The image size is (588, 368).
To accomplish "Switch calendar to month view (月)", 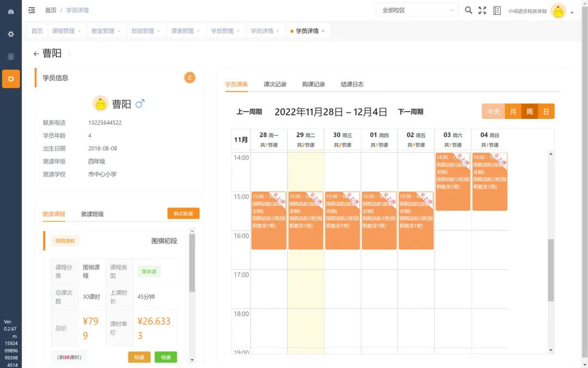I will click(513, 111).
